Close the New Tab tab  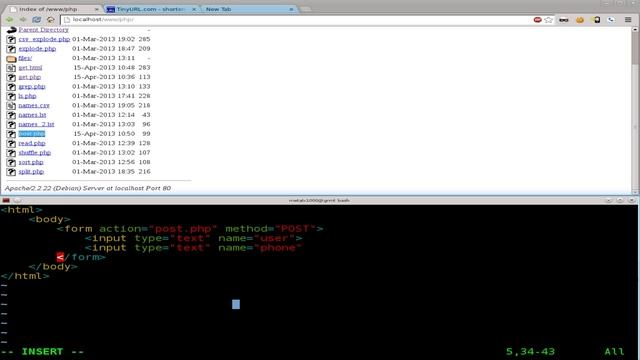coord(291,9)
